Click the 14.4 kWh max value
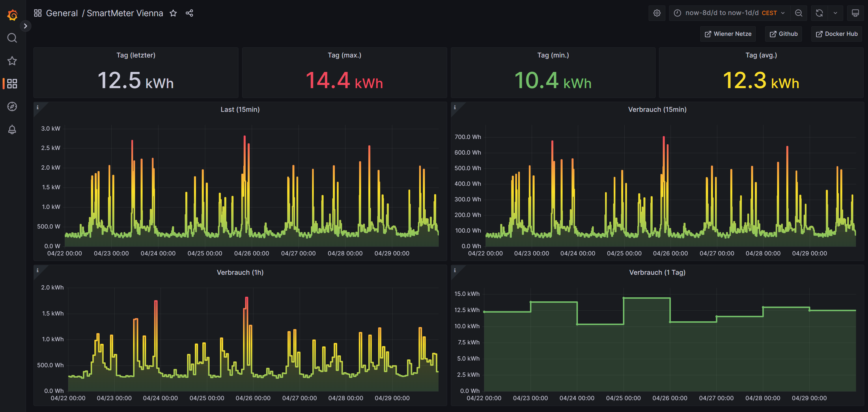 click(344, 81)
